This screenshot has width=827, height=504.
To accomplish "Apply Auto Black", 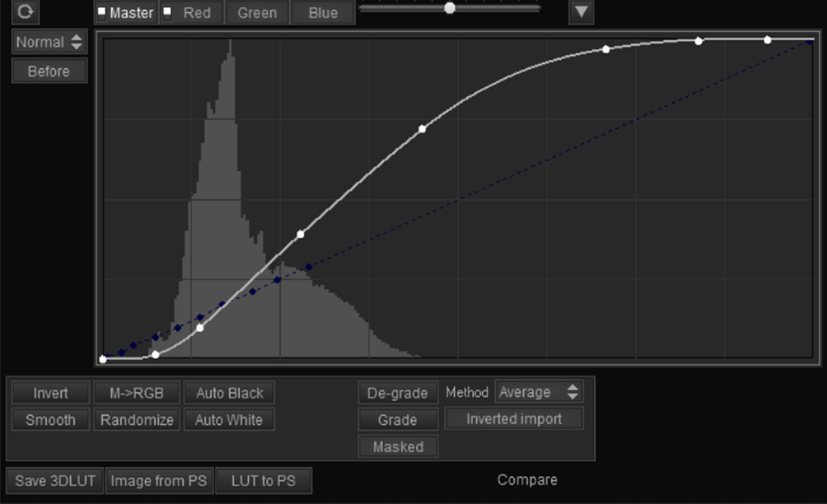I will 229,393.
